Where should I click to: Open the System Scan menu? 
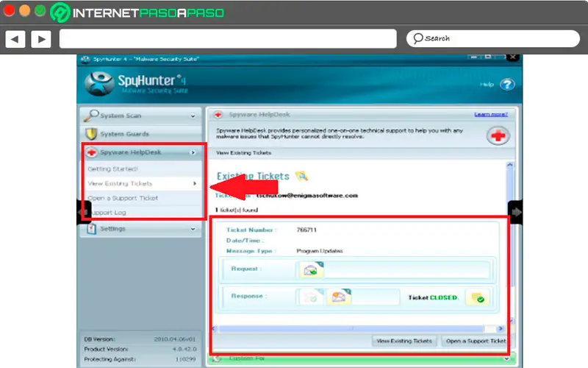click(x=140, y=116)
